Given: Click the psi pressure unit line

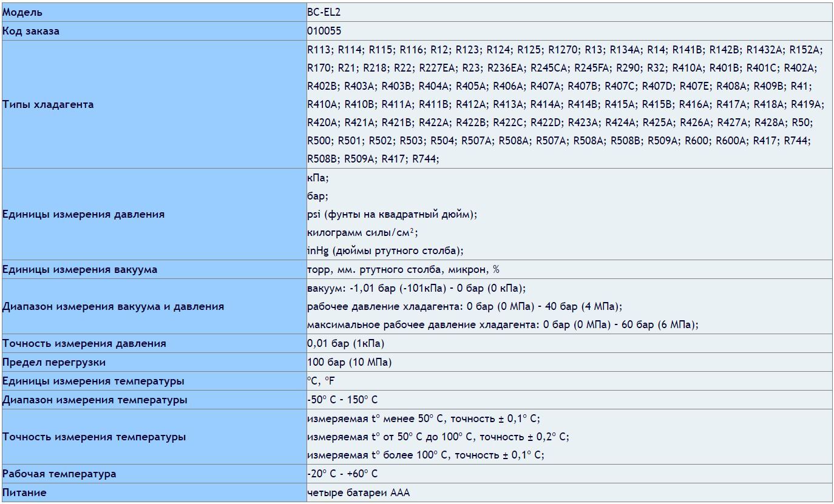Looking at the screenshot, I should pos(392,214).
